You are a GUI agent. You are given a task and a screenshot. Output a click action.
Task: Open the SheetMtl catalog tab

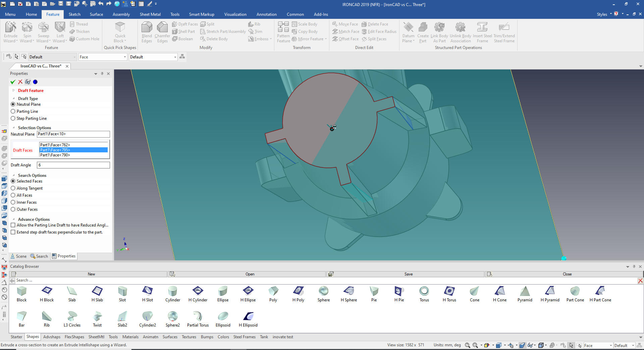click(96, 337)
